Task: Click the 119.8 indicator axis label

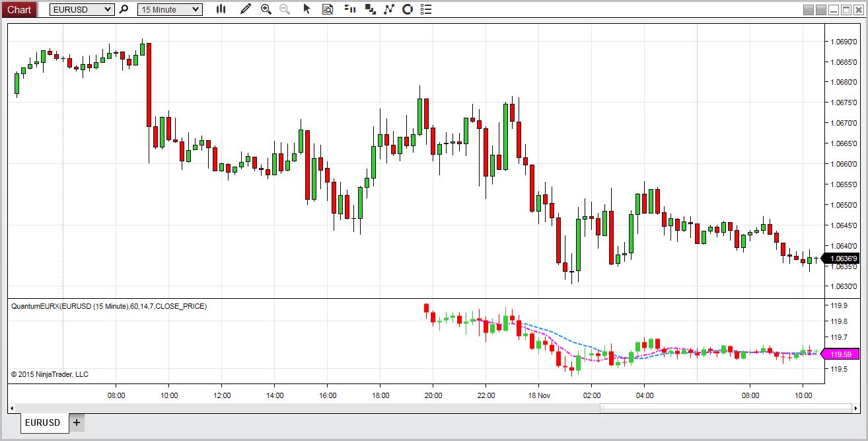Action: click(839, 321)
